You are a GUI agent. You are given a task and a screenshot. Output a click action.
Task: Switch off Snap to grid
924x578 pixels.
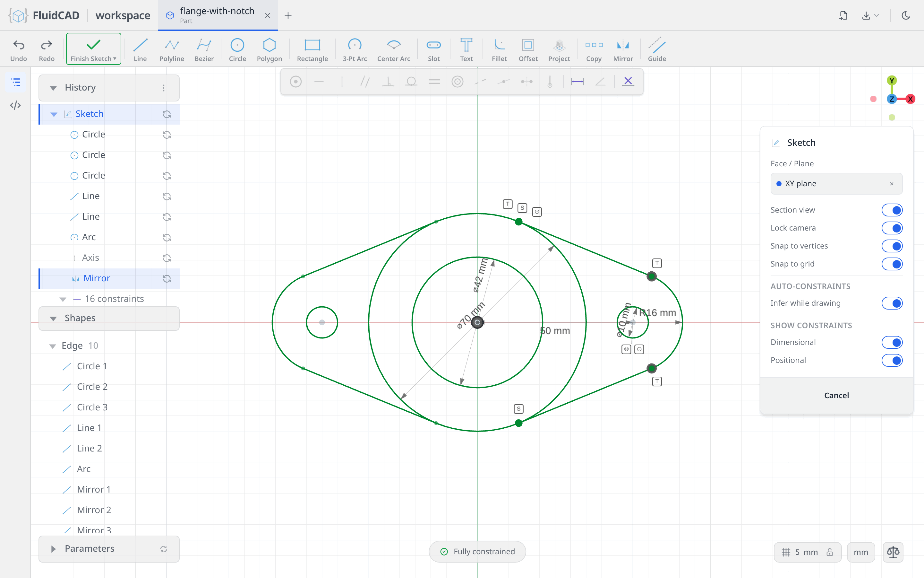892,264
